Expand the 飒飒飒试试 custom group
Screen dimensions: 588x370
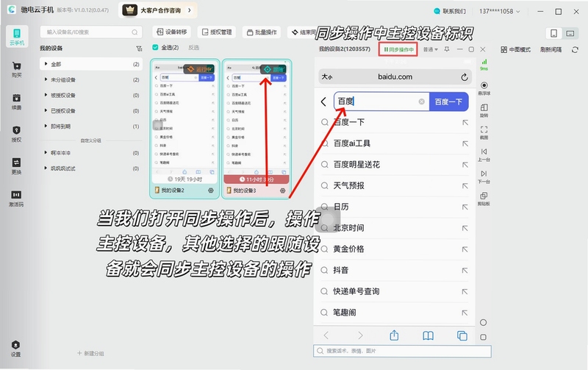[x=46, y=168]
